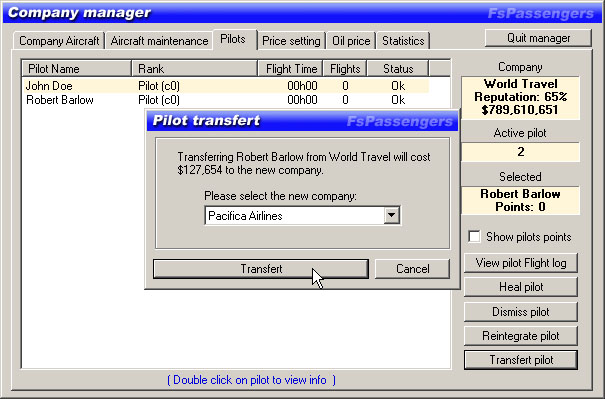View the Statistics tab
The image size is (605, 399).
point(403,41)
